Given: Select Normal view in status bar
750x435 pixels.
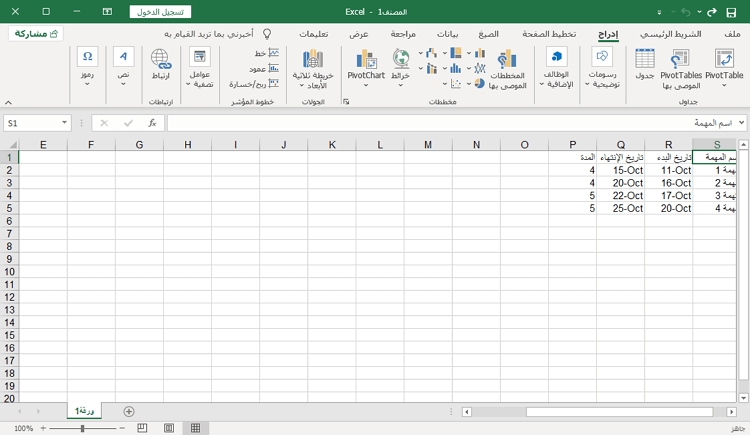Looking at the screenshot, I should point(195,428).
